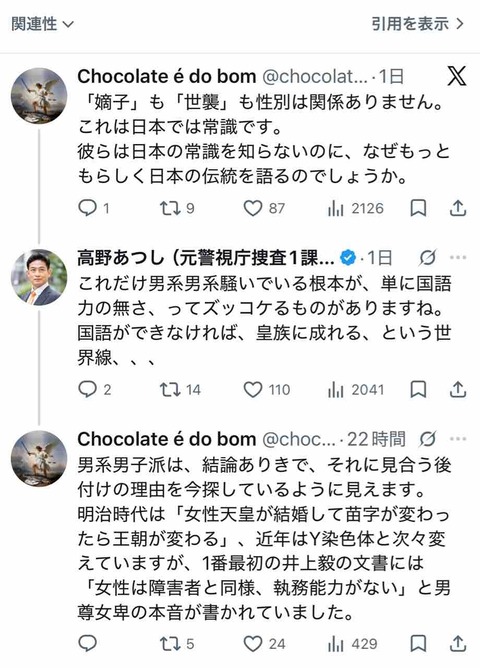Click the X logo icon on first post
This screenshot has height=668, width=480.
click(456, 76)
